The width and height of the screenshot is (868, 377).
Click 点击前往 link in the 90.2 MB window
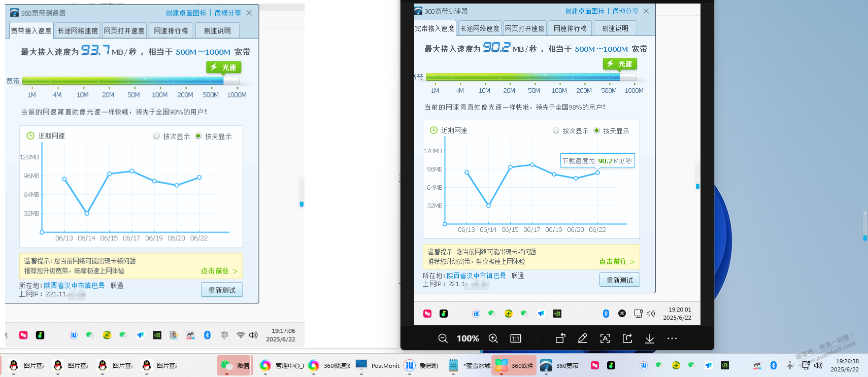617,261
